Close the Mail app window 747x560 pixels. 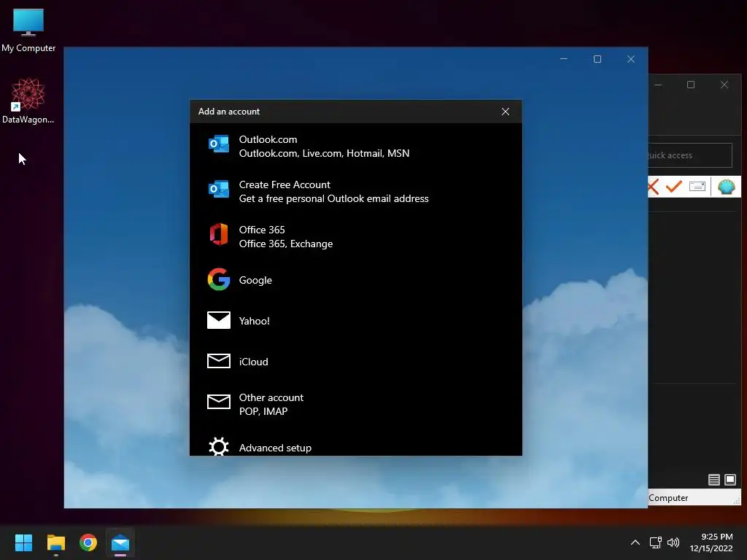point(631,59)
